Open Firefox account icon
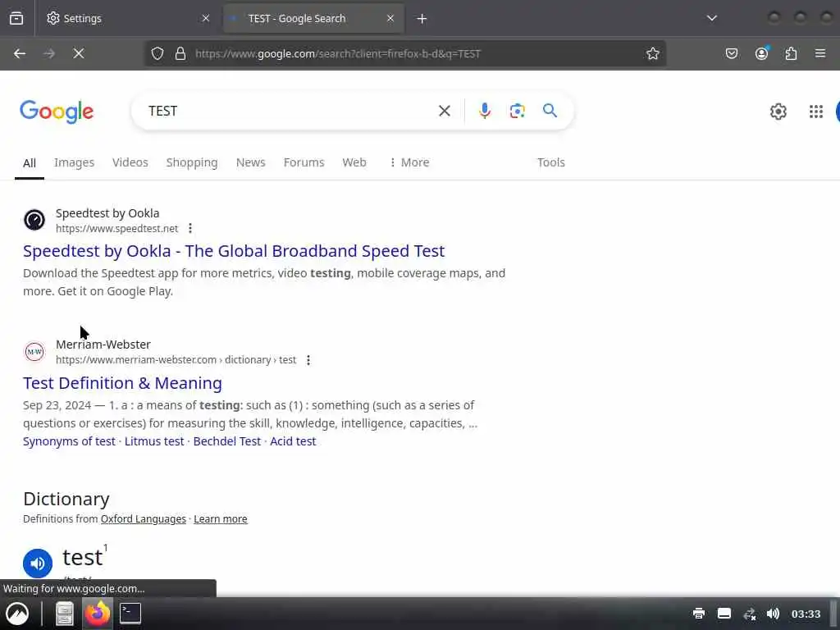This screenshot has height=630, width=840. [x=762, y=53]
